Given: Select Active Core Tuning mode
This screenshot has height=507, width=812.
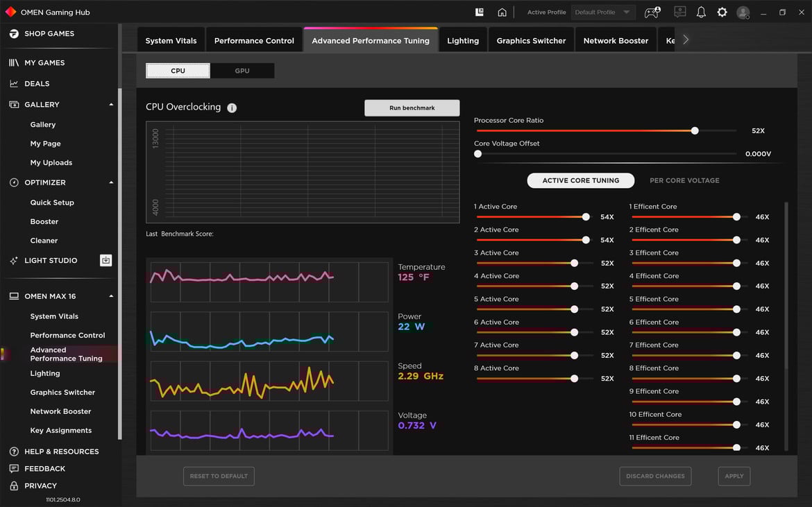Looking at the screenshot, I should (x=580, y=180).
